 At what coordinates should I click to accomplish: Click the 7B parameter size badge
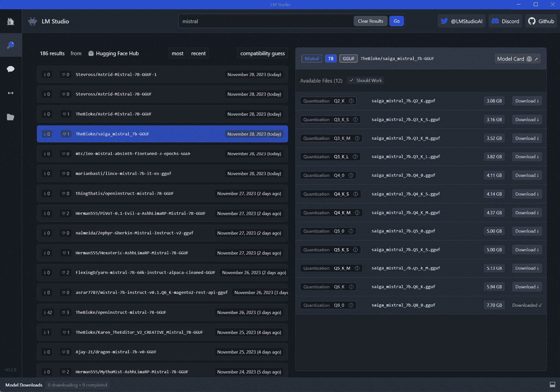[x=331, y=59]
